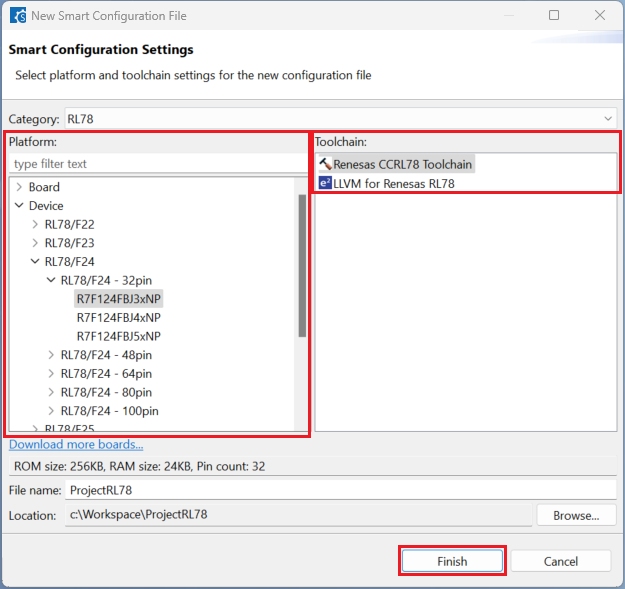Expand the RL78/F22 node
This screenshot has height=589, width=625.
(35, 224)
